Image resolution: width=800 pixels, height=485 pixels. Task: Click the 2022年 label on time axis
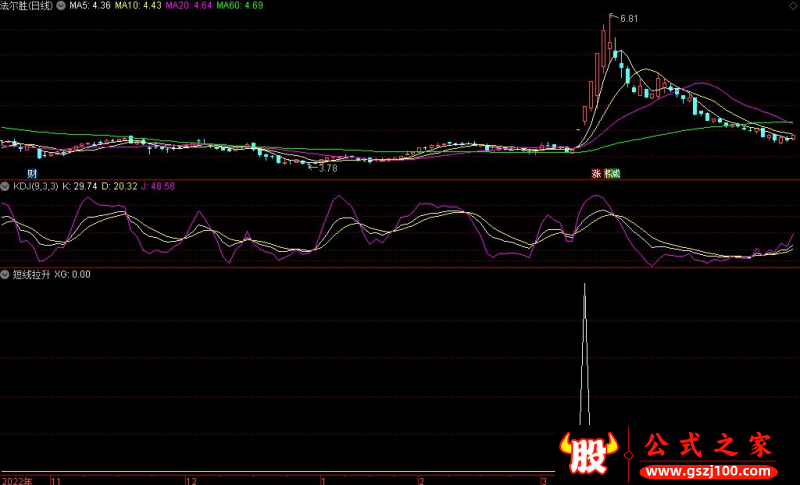tap(17, 481)
